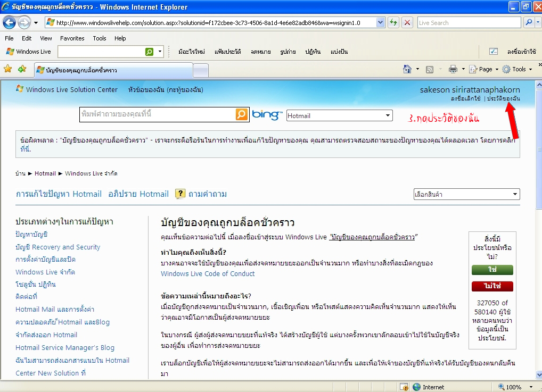Click the Live Search input box

469,23
